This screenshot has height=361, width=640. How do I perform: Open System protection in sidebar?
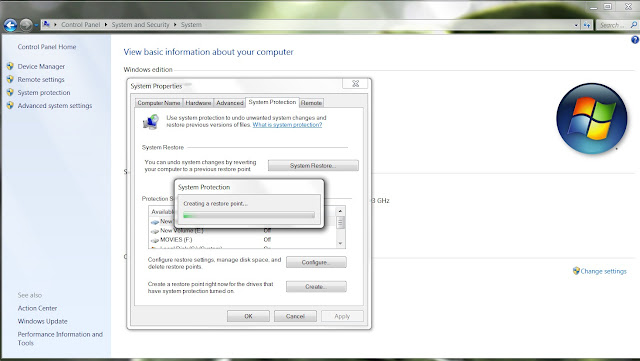pyautogui.click(x=44, y=92)
